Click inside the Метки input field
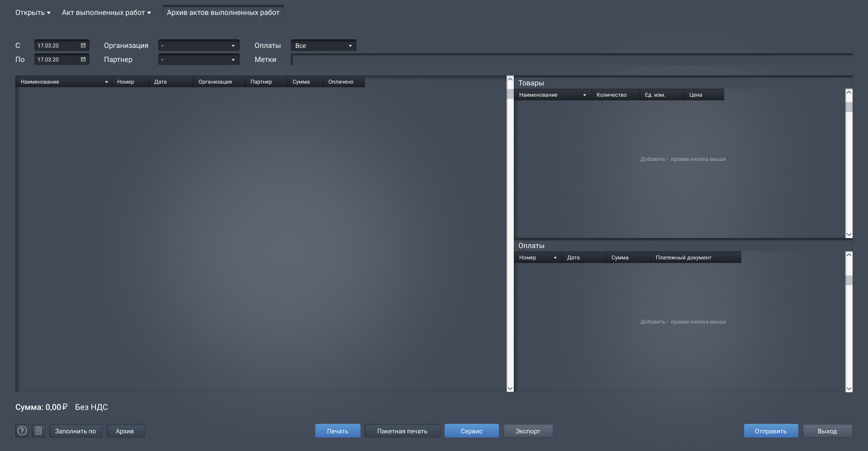Viewport: 868px width, 451px height. [452, 59]
